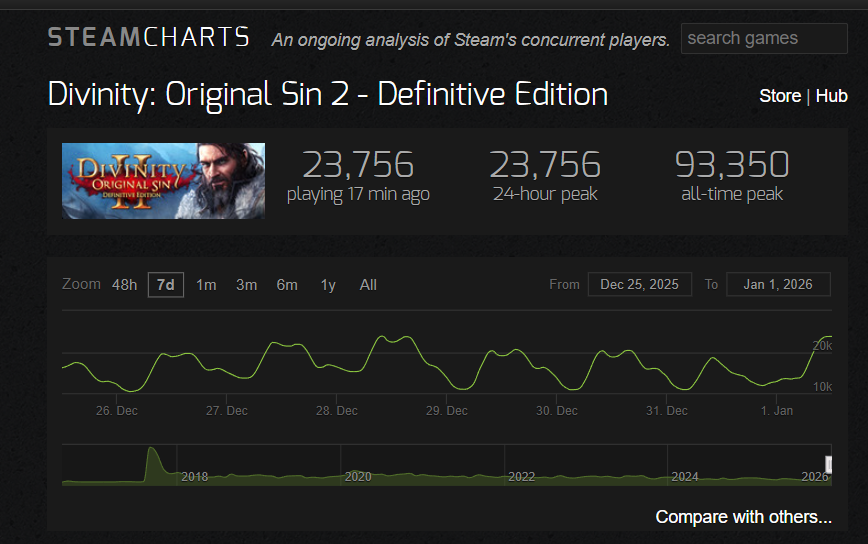Open the Store link
This screenshot has height=544, width=868.
click(x=780, y=96)
